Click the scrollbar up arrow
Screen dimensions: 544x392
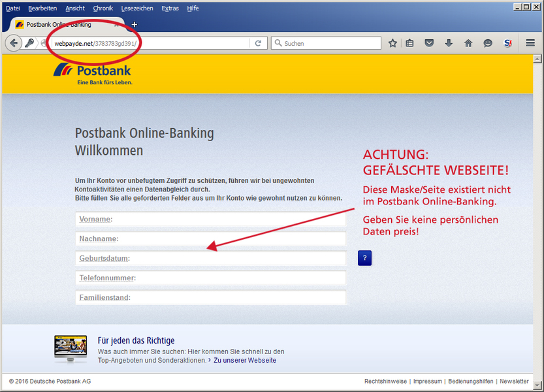tap(537, 59)
